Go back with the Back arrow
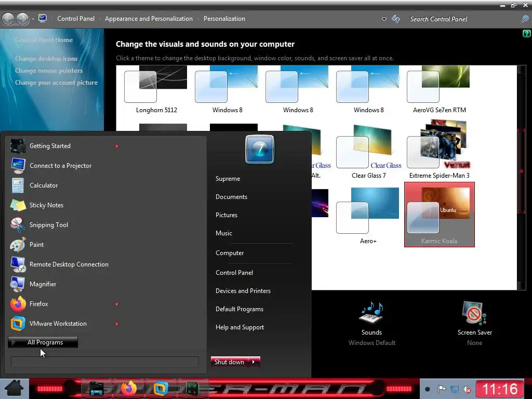 (8, 19)
